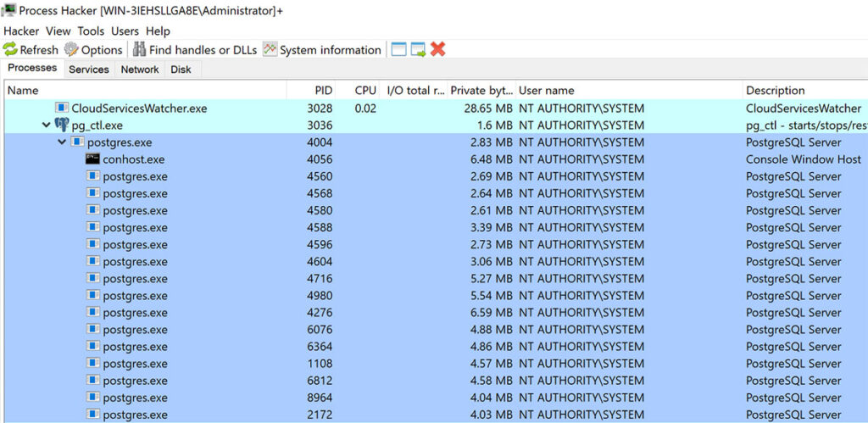Click the red X terminate icon

pyautogui.click(x=438, y=50)
